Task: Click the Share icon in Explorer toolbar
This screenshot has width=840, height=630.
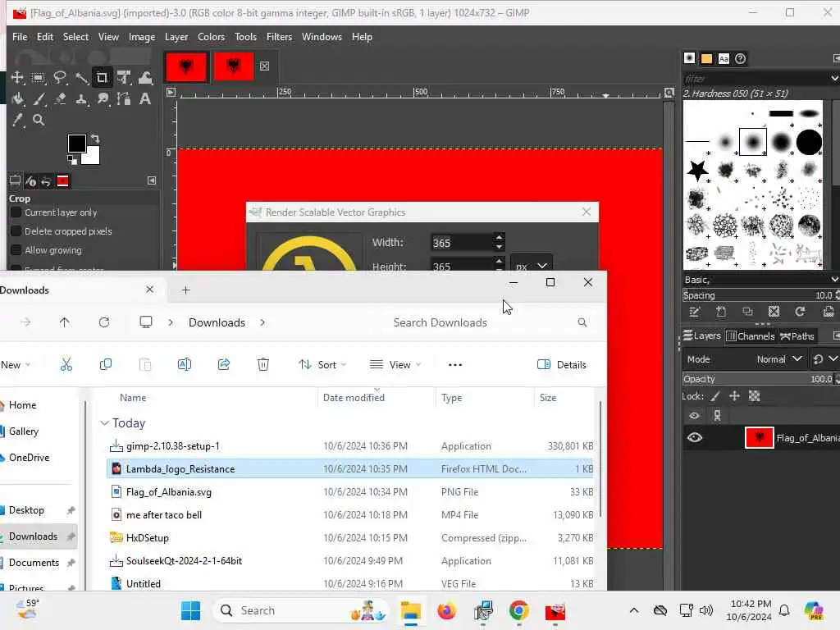Action: [x=224, y=365]
